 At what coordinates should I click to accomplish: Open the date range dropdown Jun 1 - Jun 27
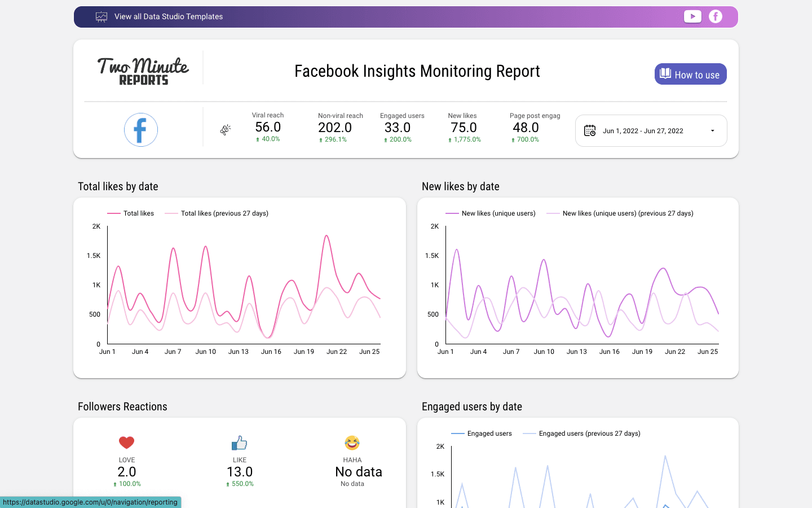click(x=643, y=130)
